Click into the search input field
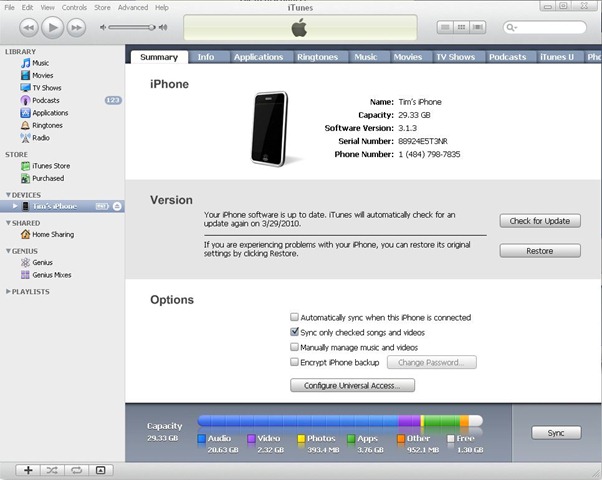 (x=545, y=27)
